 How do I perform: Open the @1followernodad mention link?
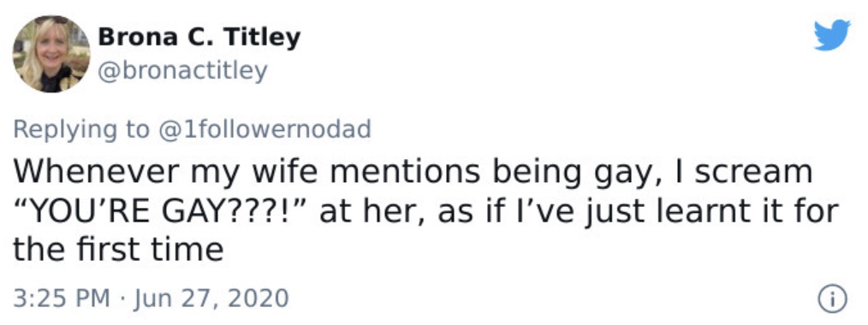click(265, 129)
